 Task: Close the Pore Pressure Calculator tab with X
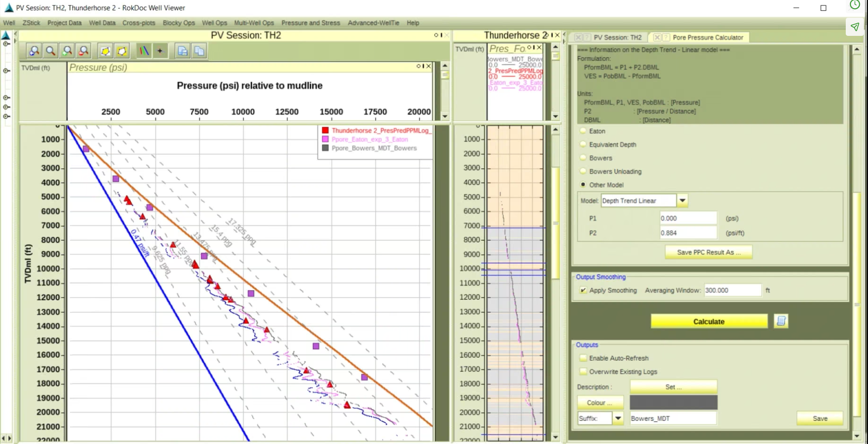pos(657,38)
